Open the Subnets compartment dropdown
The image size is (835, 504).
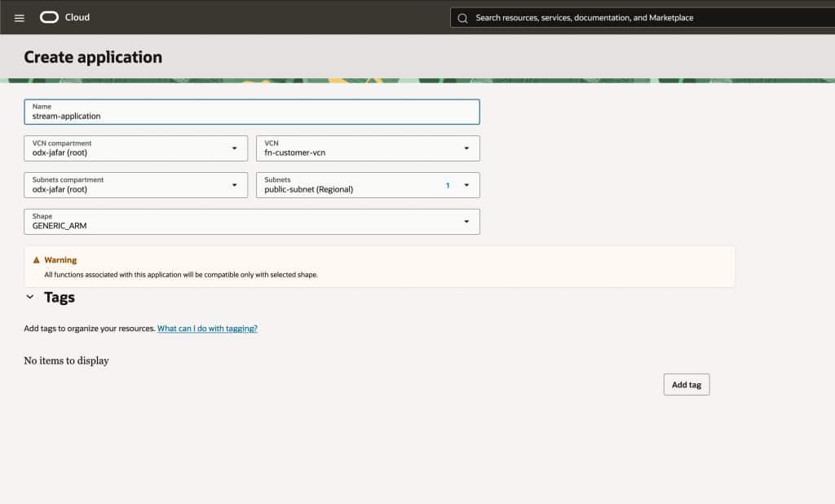pos(136,185)
